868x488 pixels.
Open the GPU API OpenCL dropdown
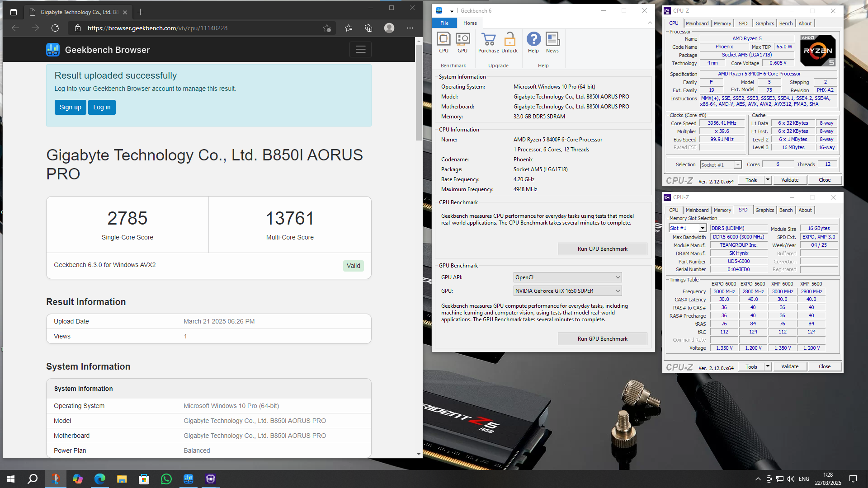pos(567,277)
